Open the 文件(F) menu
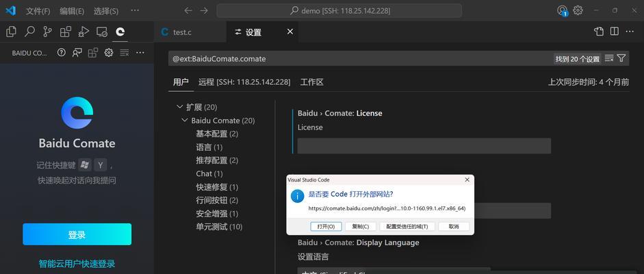Viewport: 644px width, 274px height. pyautogui.click(x=38, y=11)
